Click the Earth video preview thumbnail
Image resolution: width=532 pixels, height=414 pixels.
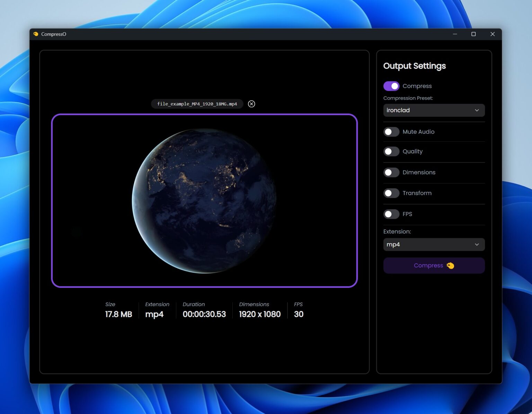(x=204, y=201)
